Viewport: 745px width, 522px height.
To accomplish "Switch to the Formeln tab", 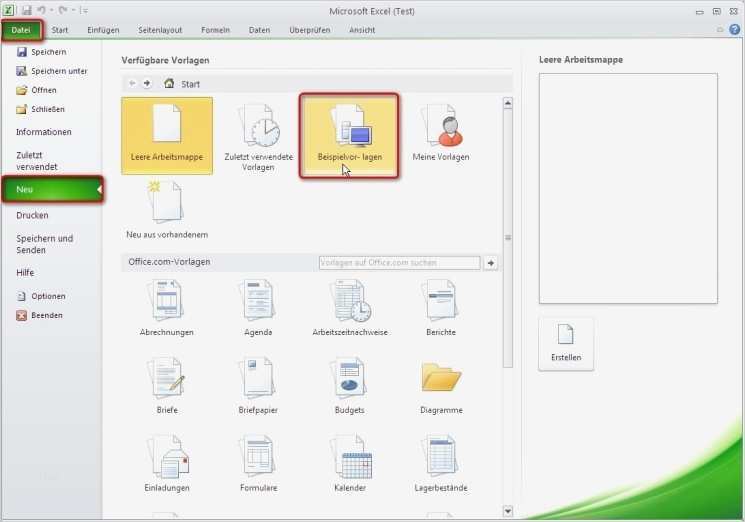I will (x=215, y=30).
